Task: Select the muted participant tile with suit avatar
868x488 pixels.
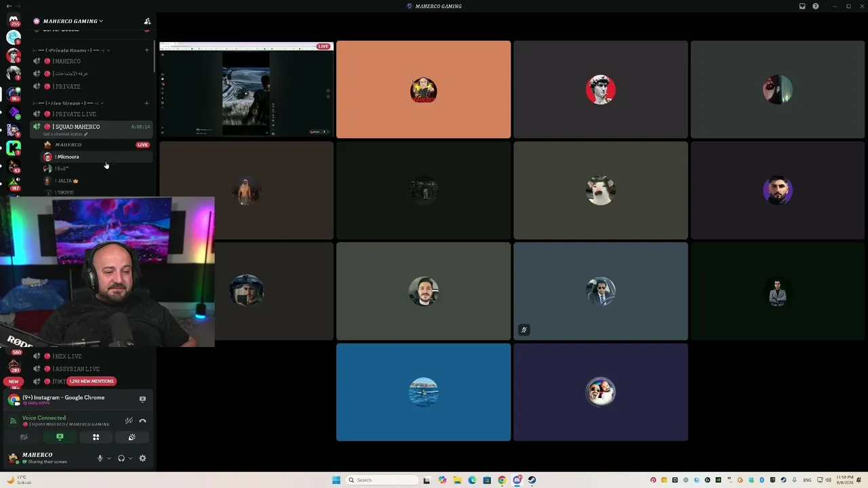Action: [600, 291]
